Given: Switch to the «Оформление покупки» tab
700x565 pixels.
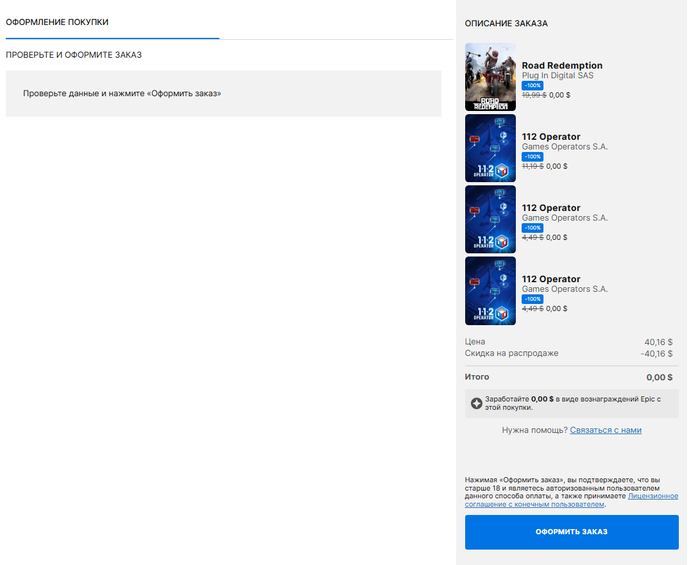Looking at the screenshot, I should [x=57, y=22].
